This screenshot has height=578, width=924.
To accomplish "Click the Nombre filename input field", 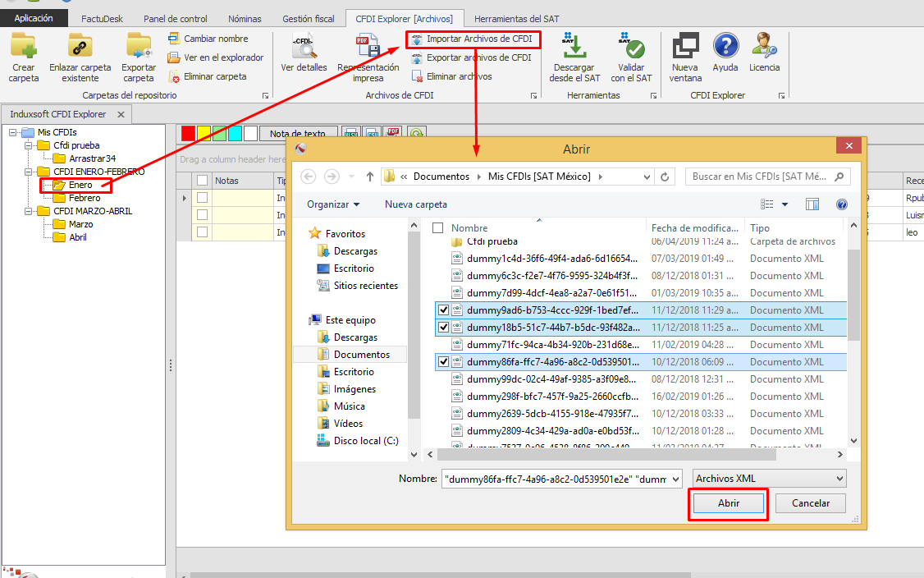I will pyautogui.click(x=557, y=479).
